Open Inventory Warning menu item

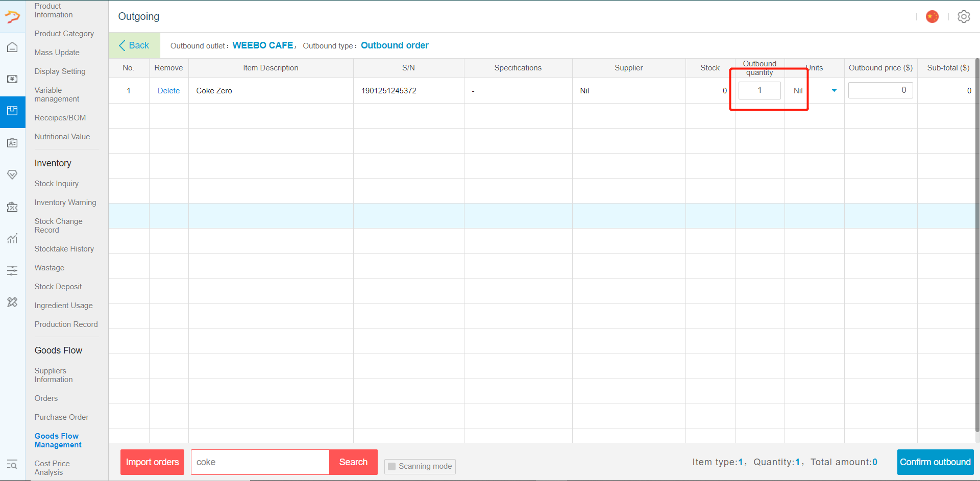65,202
